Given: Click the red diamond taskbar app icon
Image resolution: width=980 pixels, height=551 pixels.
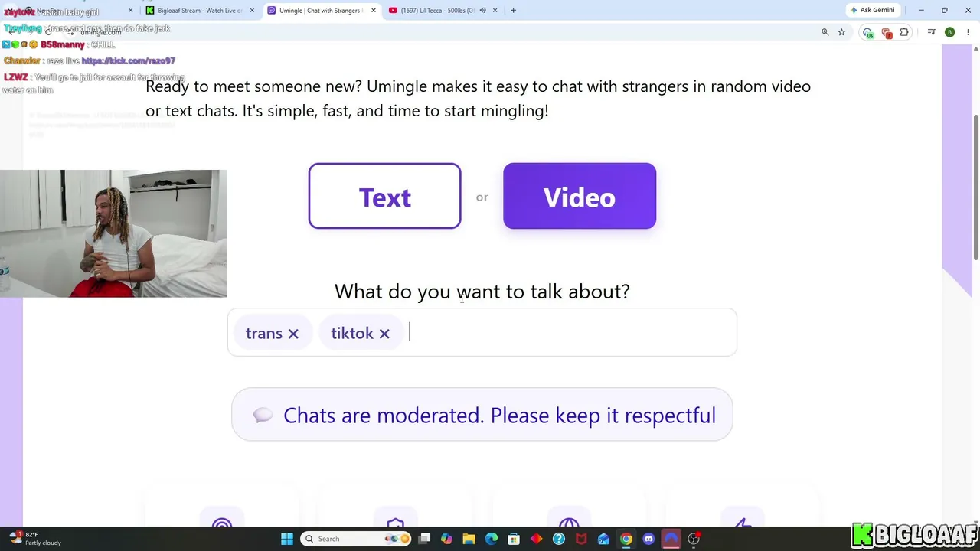Looking at the screenshot, I should (x=536, y=539).
